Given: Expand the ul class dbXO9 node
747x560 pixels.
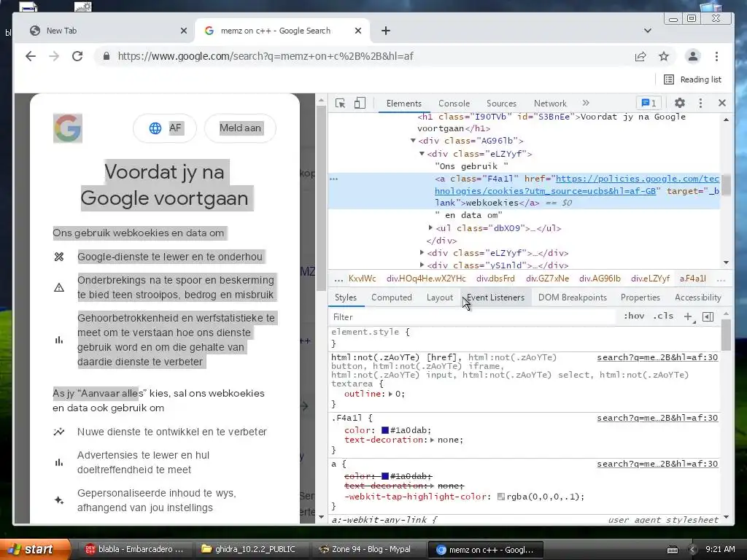Looking at the screenshot, I should pyautogui.click(x=430, y=227).
